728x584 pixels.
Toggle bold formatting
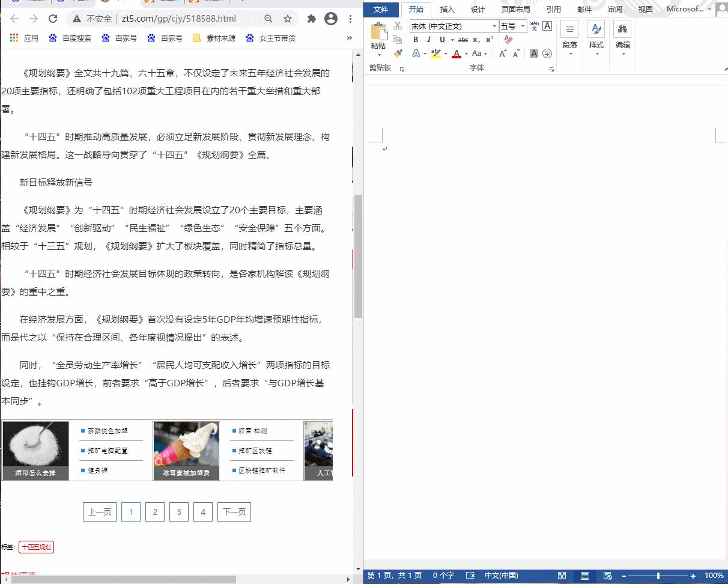415,40
